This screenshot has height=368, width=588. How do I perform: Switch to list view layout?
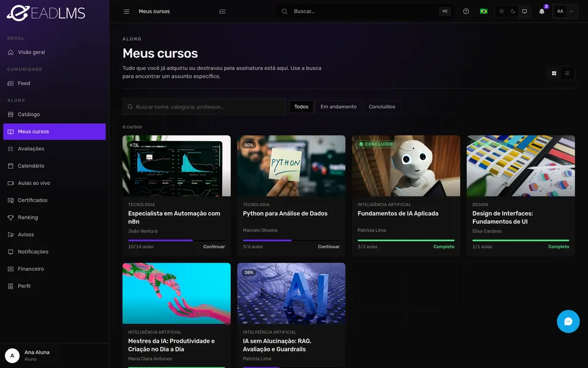(567, 73)
